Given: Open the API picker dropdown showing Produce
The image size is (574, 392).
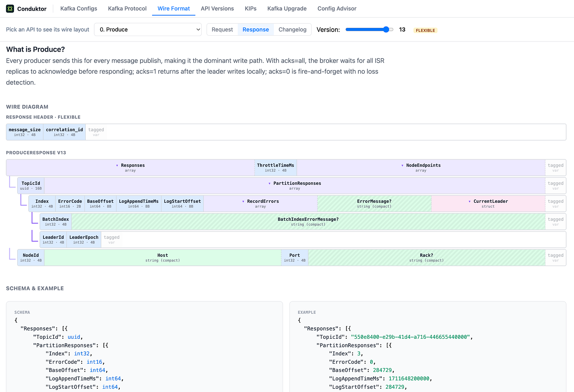Looking at the screenshot, I should point(148,29).
